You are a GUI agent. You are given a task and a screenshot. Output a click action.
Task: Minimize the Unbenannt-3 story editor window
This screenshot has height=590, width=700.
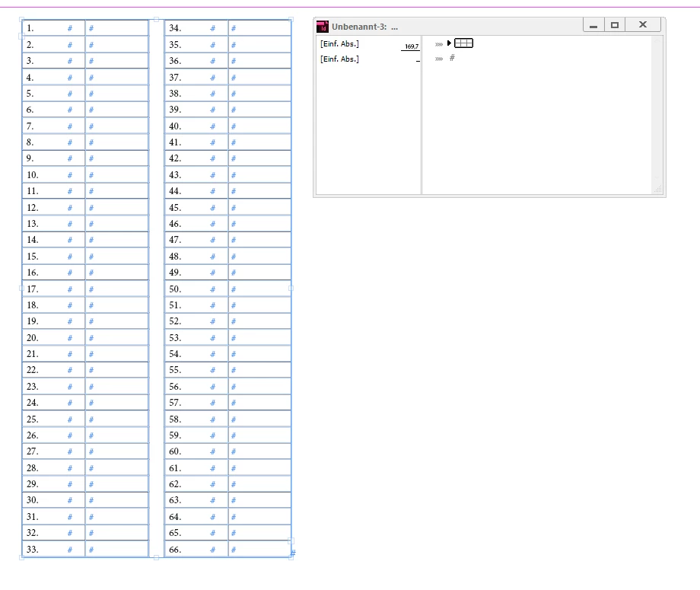click(x=593, y=25)
